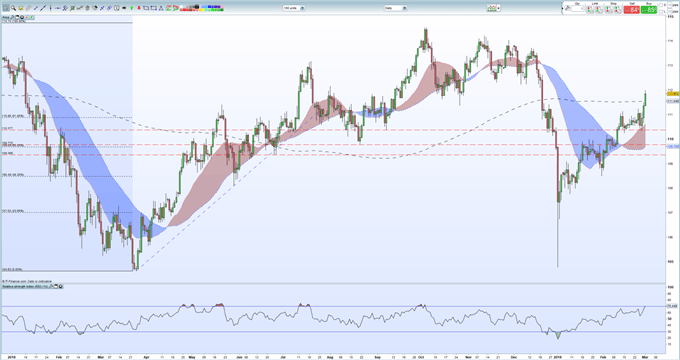680x360 pixels.
Task: Pick a color from the palette
Action: 202,8
